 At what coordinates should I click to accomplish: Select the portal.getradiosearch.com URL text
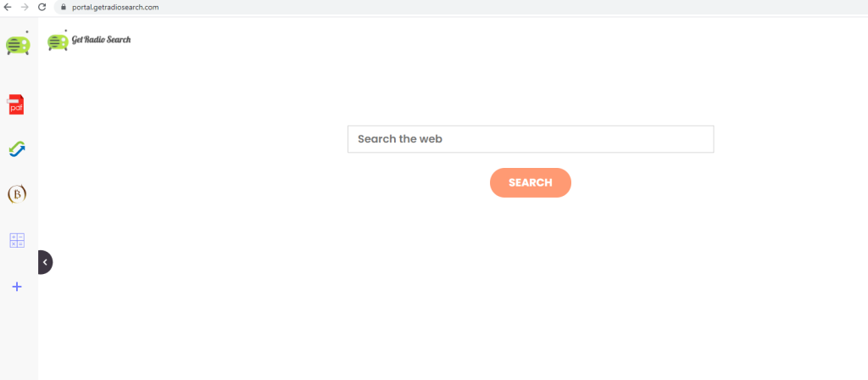(x=115, y=7)
